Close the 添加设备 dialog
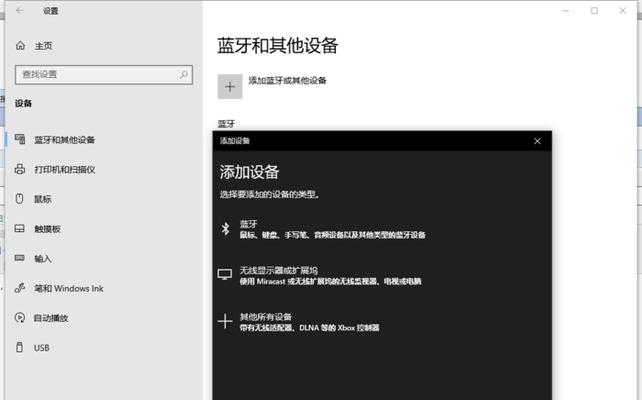This screenshot has width=642, height=400. 537,141
